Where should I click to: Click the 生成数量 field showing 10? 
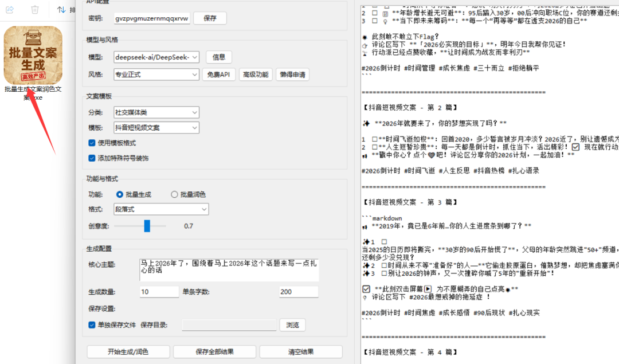coord(159,292)
